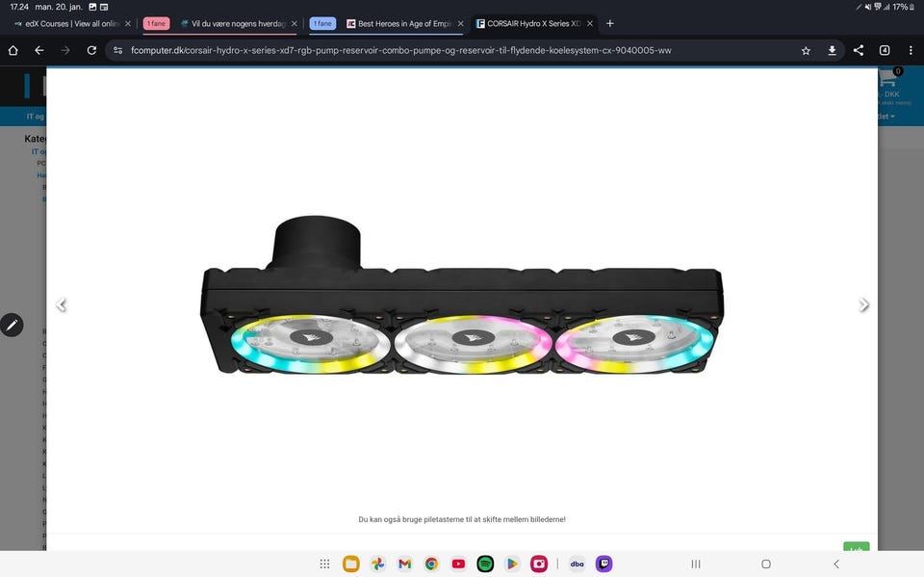Viewport: 924px width, 577px height.
Task: Expand the blue '1 fane' tab group
Action: point(322,23)
